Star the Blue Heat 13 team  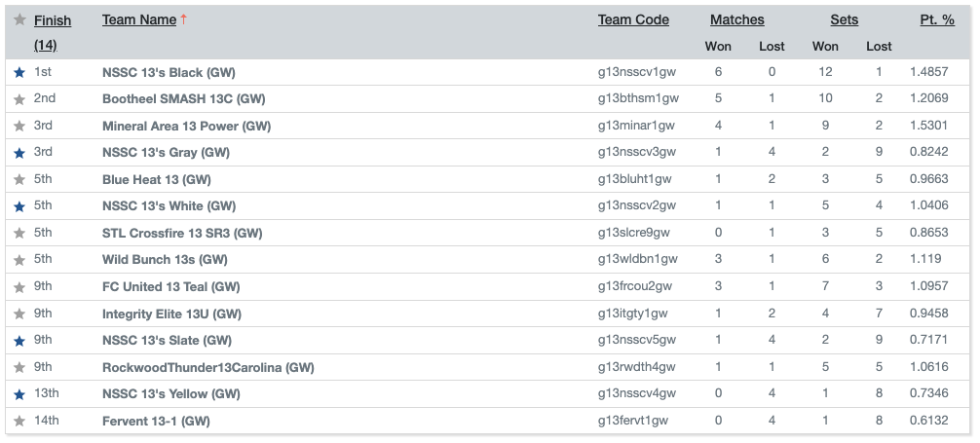click(x=19, y=180)
